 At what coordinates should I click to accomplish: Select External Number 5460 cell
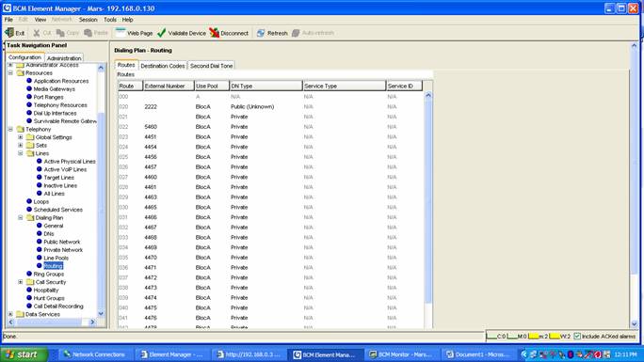[169, 127]
